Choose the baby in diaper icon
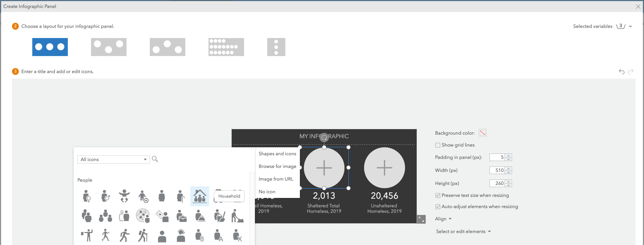This screenshot has width=644, height=245. (x=124, y=196)
